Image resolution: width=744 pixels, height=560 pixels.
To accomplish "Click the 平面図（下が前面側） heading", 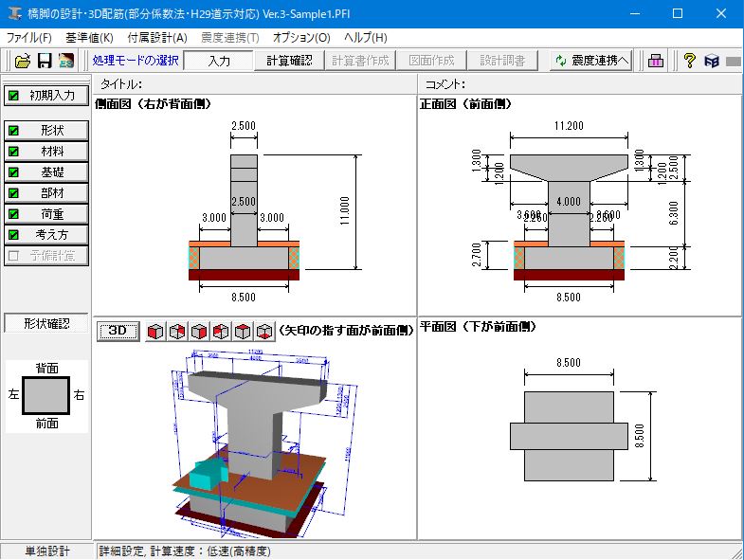I will (478, 327).
